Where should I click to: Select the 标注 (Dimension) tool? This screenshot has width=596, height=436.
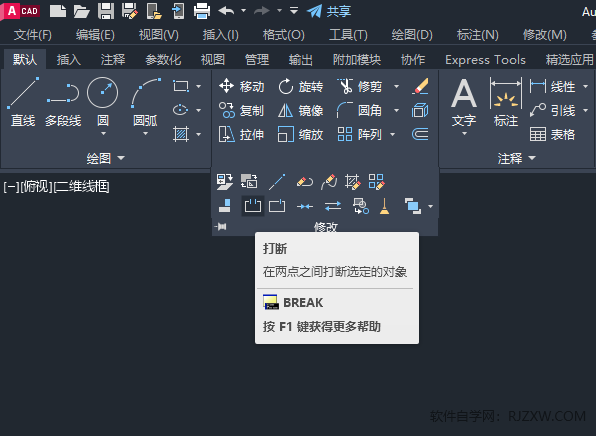pos(506,102)
